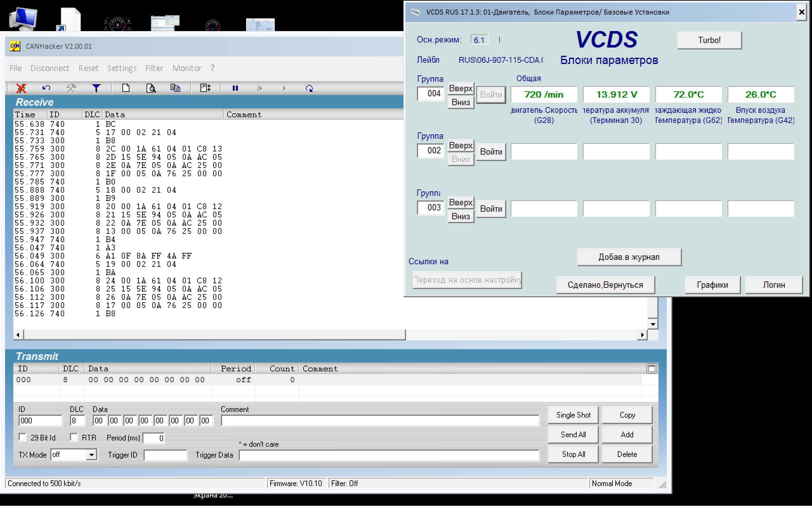812x507 pixels.
Task: Click the blue filter funnel icon
Action: (x=96, y=88)
